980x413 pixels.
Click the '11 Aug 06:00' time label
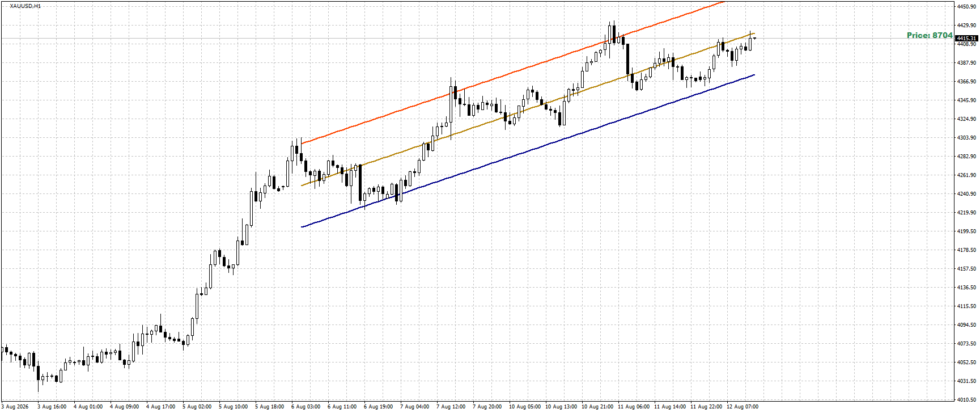point(634,407)
